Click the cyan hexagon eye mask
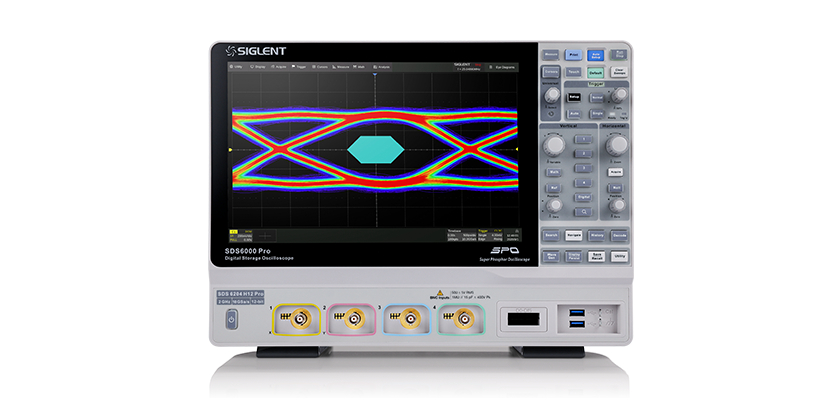 click(375, 150)
